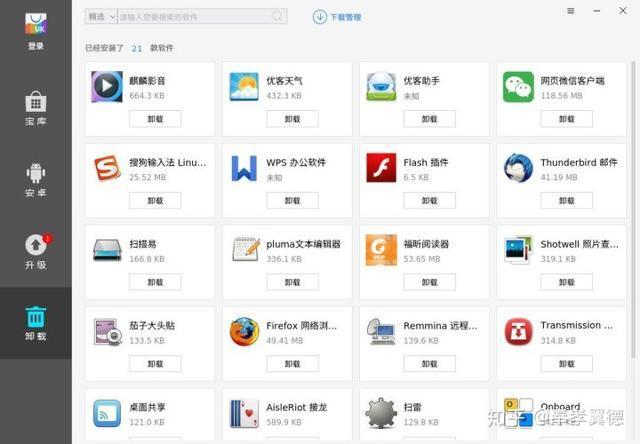Image resolution: width=640 pixels, height=444 pixels.
Task: Open the 下载管理 download manager
Action: coord(337,17)
